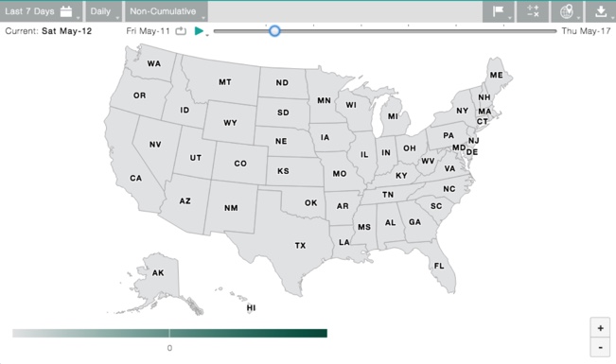This screenshot has width=616, height=364.
Task: Open the Last 7 Days date range dropdown
Action: coord(42,11)
